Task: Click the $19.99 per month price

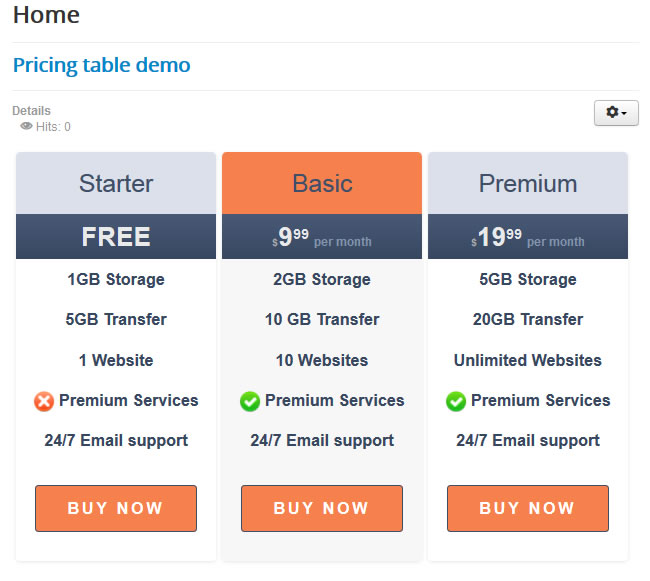Action: 528,237
